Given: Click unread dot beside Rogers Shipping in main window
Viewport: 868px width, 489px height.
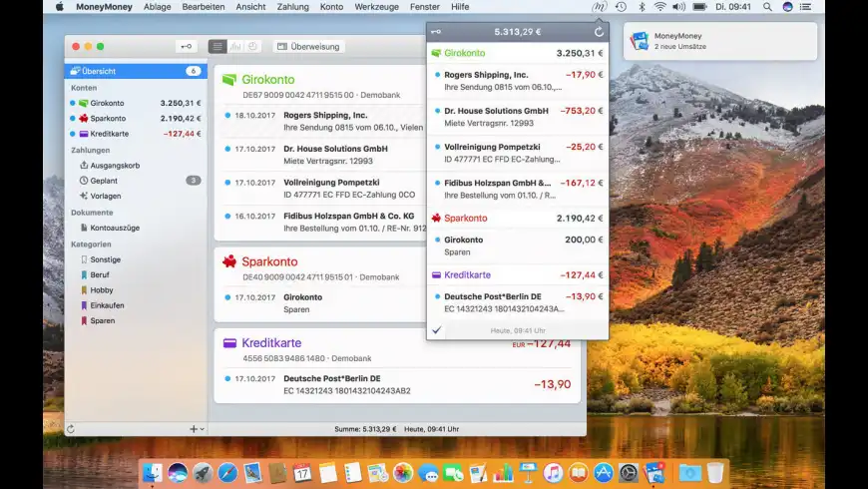Looking at the screenshot, I should pyautogui.click(x=227, y=115).
